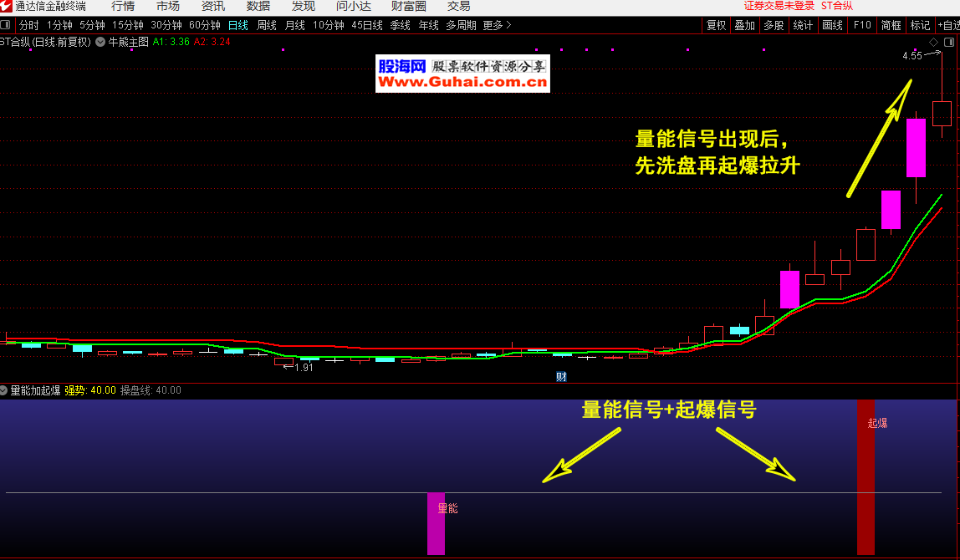Toggle 叠加 overlay mode

744,25
